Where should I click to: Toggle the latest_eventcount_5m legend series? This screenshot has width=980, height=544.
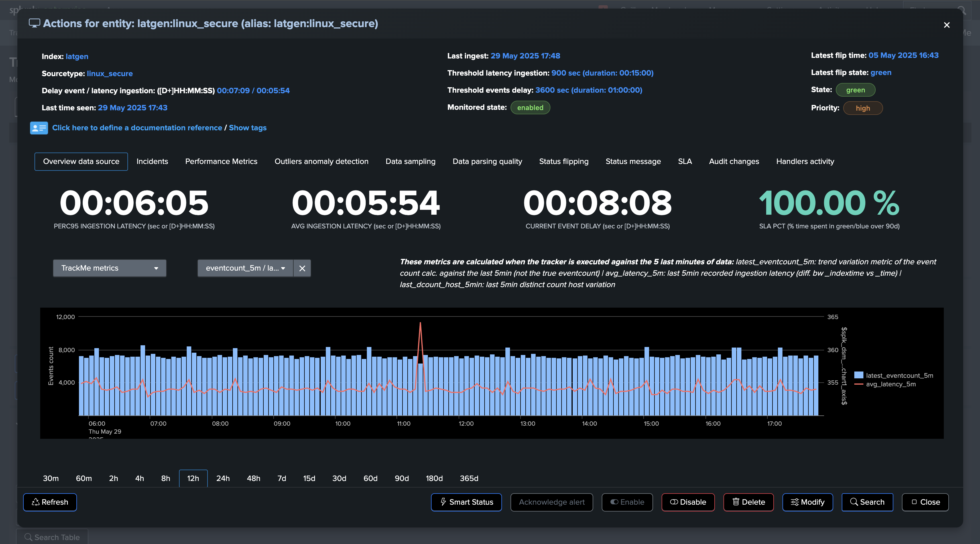tap(899, 375)
